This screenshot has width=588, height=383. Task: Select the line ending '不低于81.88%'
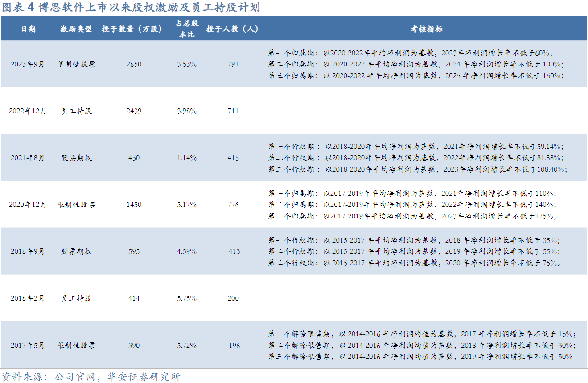coord(416,158)
